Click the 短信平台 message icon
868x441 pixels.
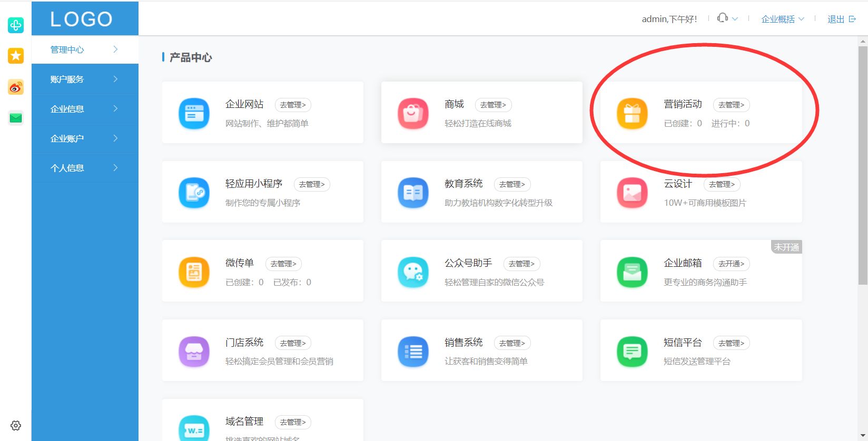[632, 351]
